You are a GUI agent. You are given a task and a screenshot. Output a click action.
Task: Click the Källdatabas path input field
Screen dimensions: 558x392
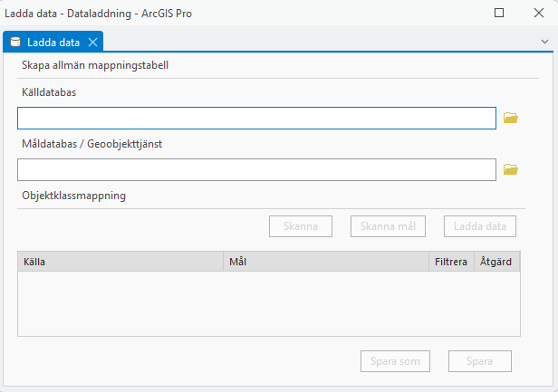click(256, 119)
